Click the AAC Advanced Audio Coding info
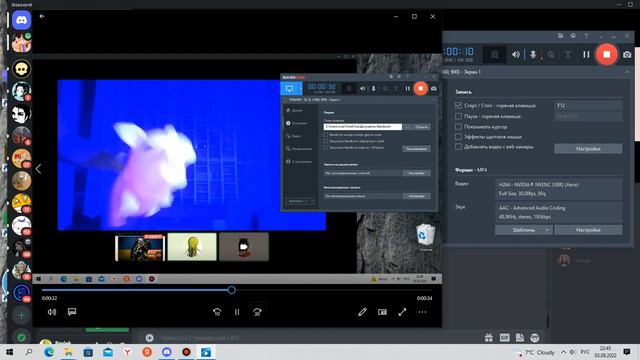The height and width of the screenshot is (360, 640). 558,212
